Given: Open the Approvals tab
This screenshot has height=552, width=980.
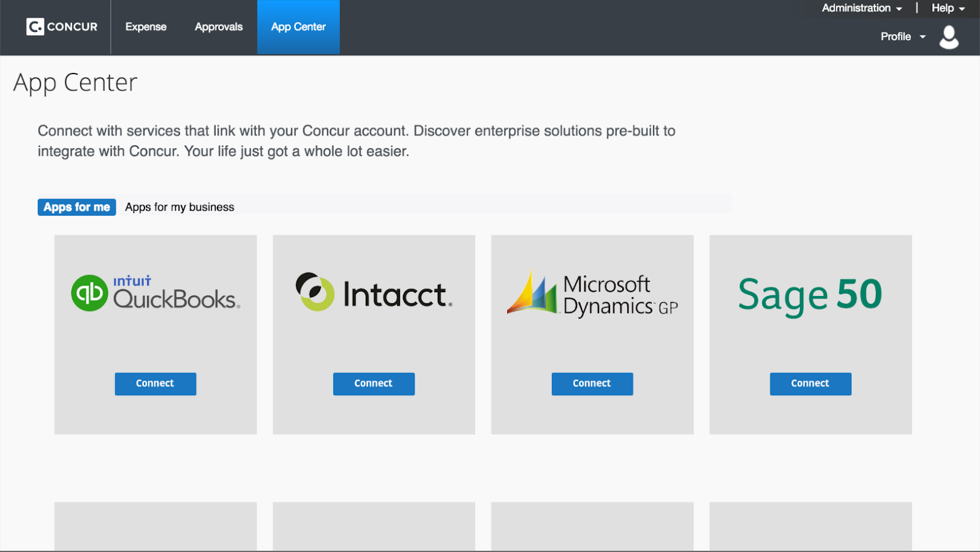Looking at the screenshot, I should (x=219, y=27).
